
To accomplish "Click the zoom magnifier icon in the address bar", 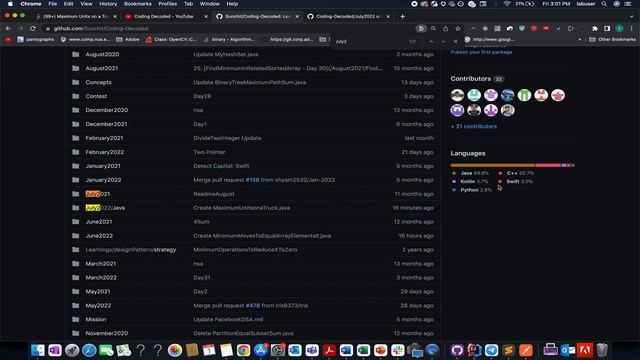I will tap(433, 29).
